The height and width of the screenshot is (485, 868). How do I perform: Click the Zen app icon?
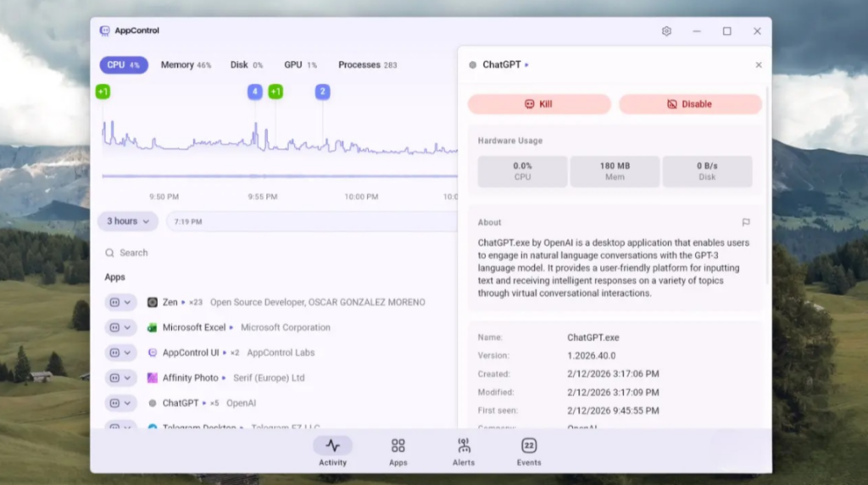153,303
